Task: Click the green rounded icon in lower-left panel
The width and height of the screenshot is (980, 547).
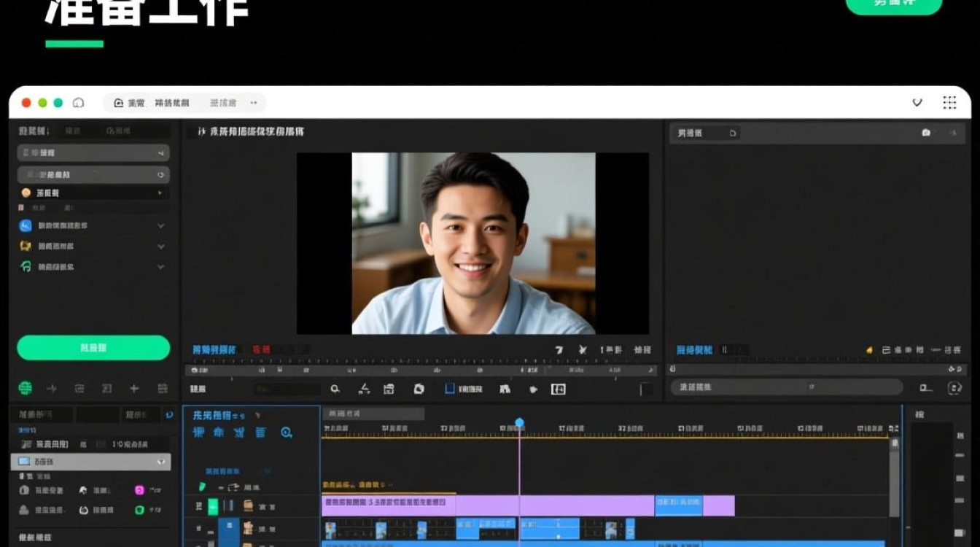Action: pyautogui.click(x=139, y=510)
